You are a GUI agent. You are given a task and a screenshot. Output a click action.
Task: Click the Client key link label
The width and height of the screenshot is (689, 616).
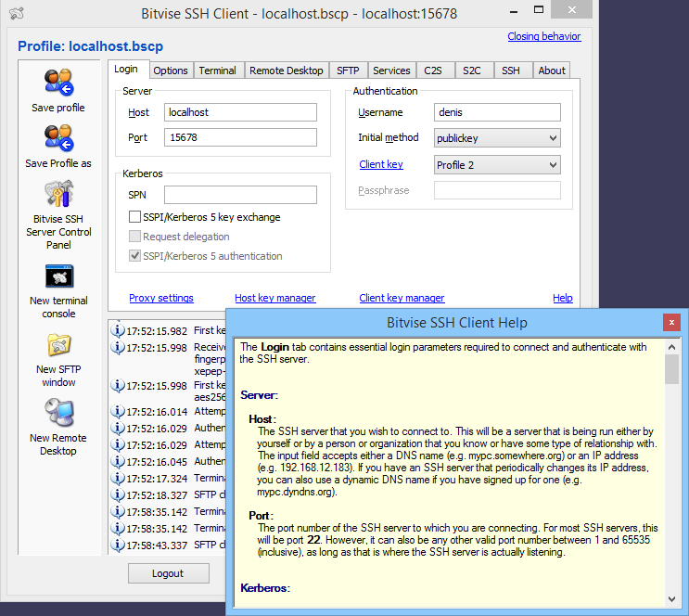(381, 164)
